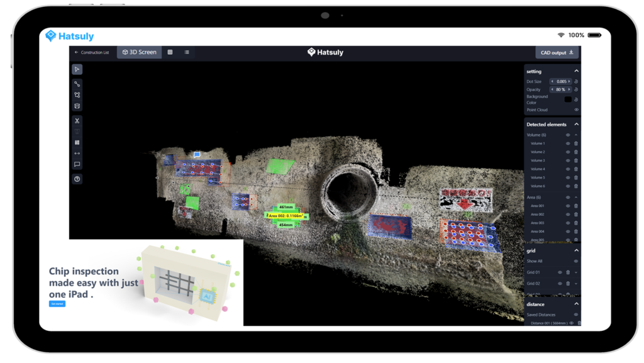Toggle Show All grids visibility

pyautogui.click(x=576, y=262)
